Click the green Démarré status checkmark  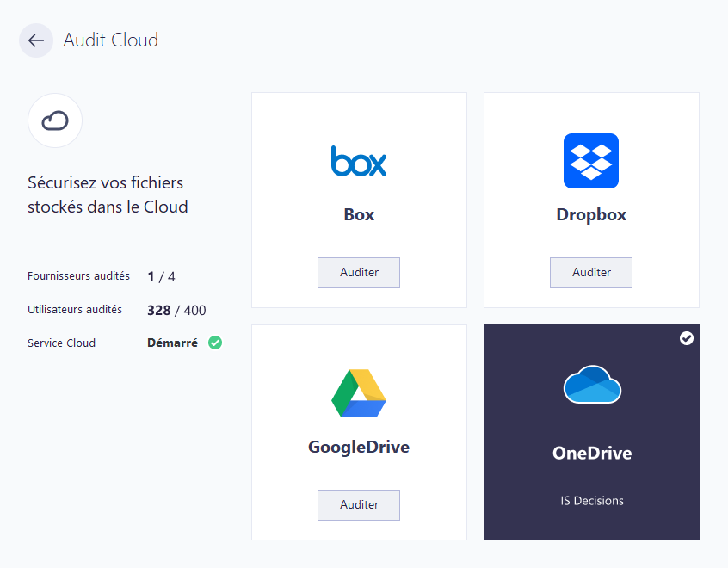tap(215, 343)
